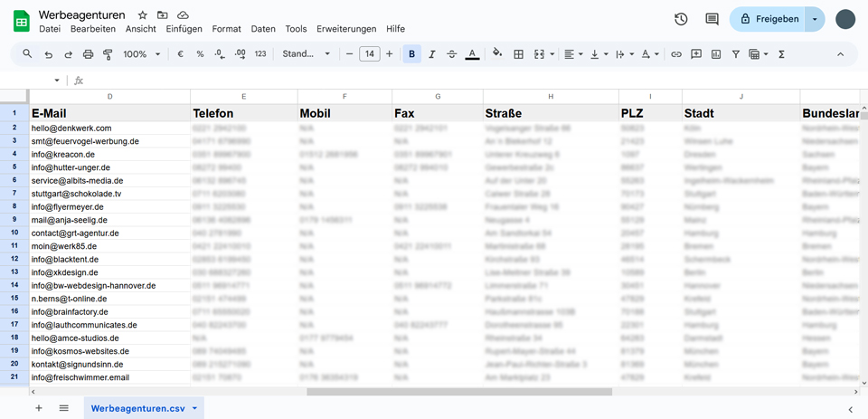Create a filter
Viewport: 868px width, 419px height.
click(736, 54)
